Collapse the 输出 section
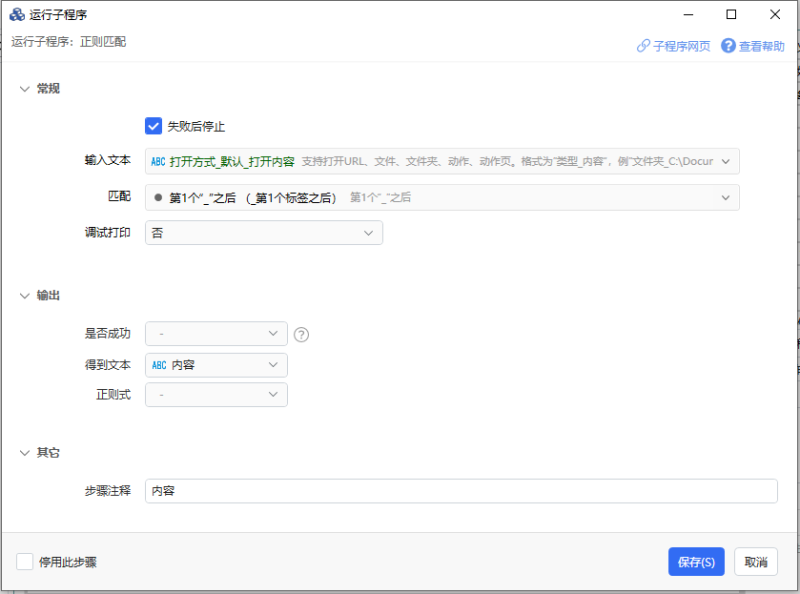This screenshot has width=800, height=594. tap(25, 296)
